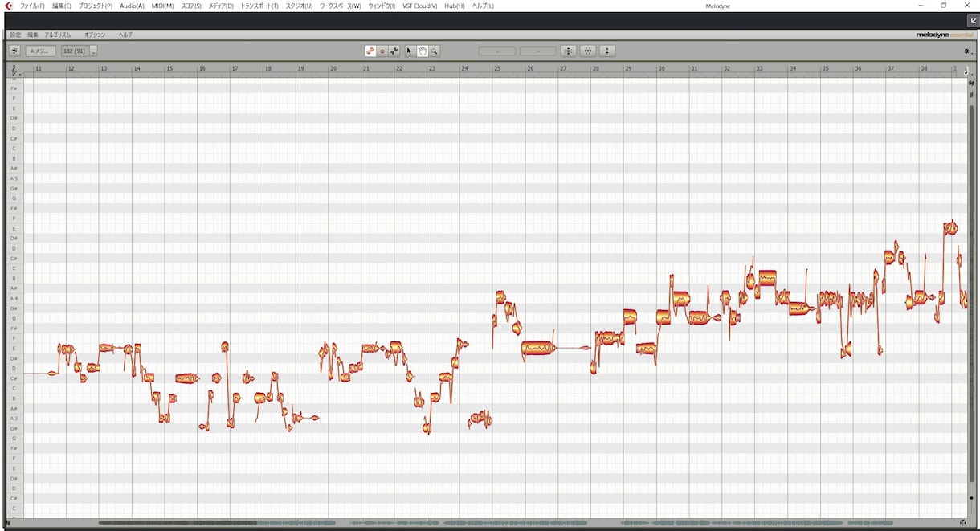The image size is (980, 531).
Task: Toggle the blob linking icon in toolbar
Action: [370, 51]
